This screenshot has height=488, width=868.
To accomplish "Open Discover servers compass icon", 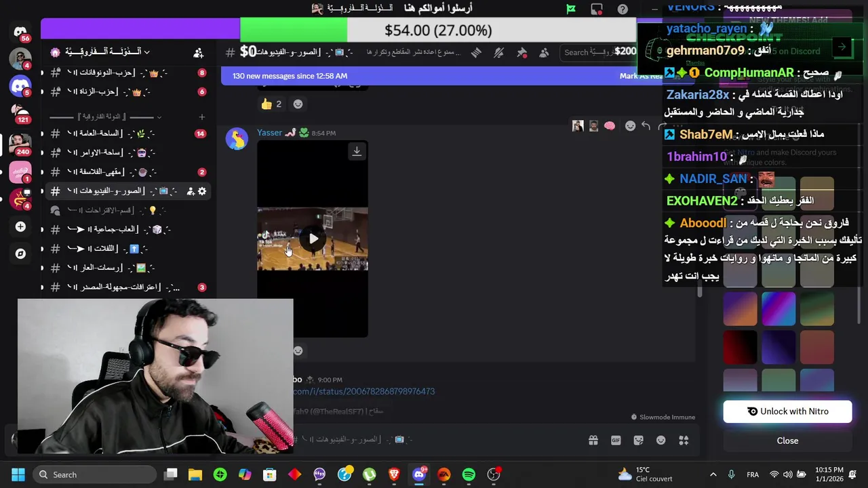I will [x=20, y=253].
